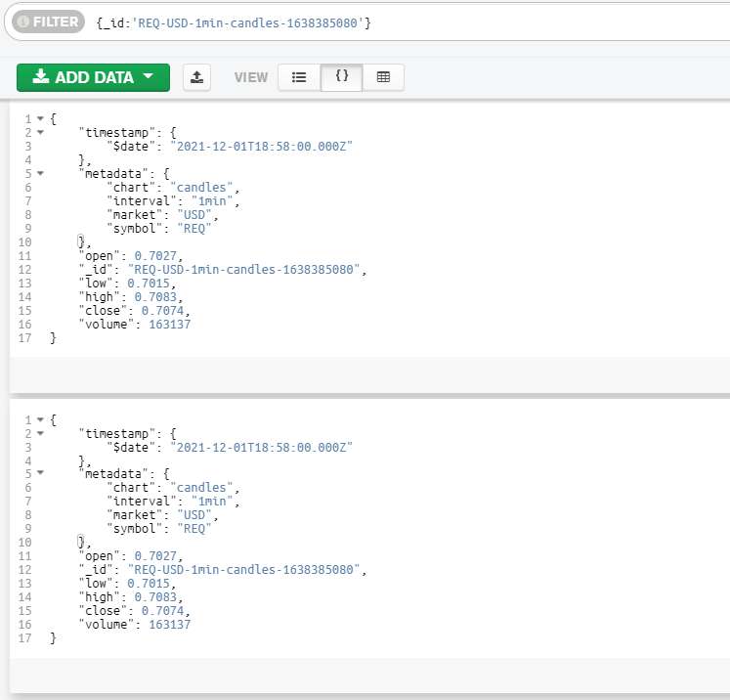Click the ADD DATA button label
Image resolution: width=730 pixels, height=700 pixels.
(94, 77)
